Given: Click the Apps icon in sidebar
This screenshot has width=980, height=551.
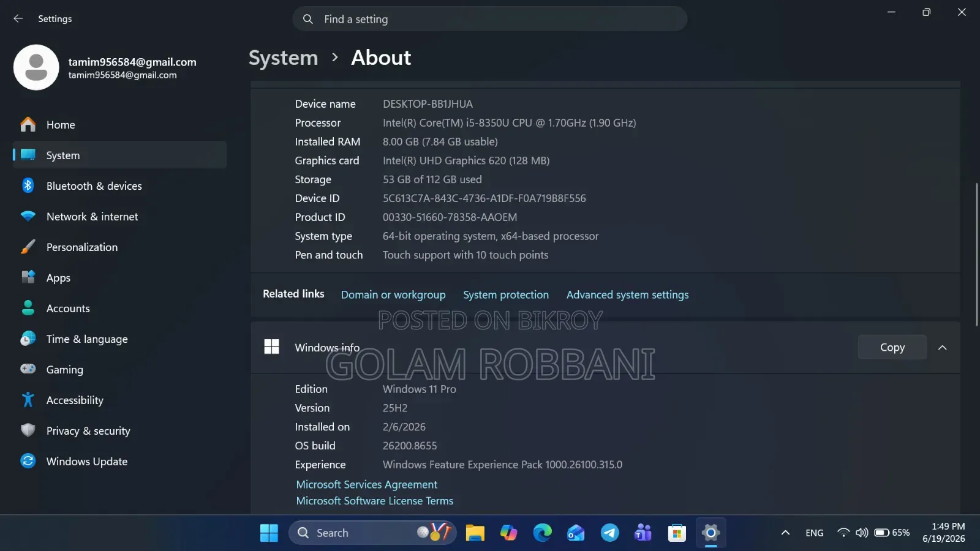Looking at the screenshot, I should (28, 277).
